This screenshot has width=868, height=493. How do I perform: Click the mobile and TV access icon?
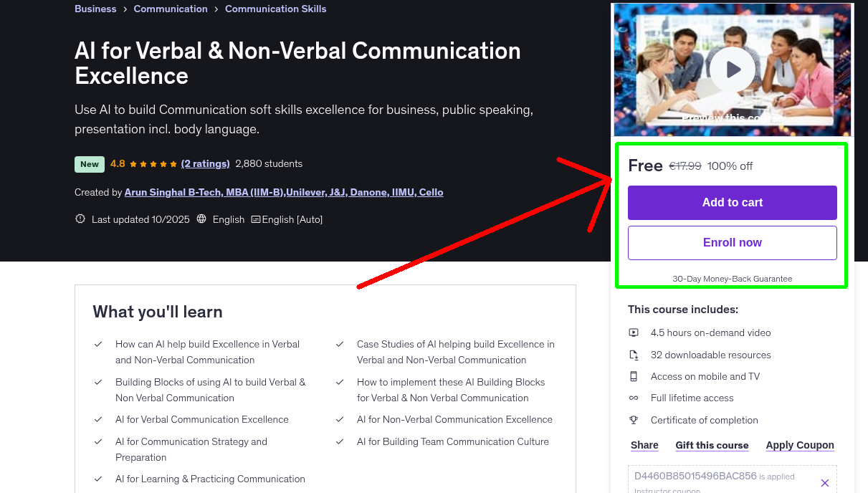coord(634,376)
